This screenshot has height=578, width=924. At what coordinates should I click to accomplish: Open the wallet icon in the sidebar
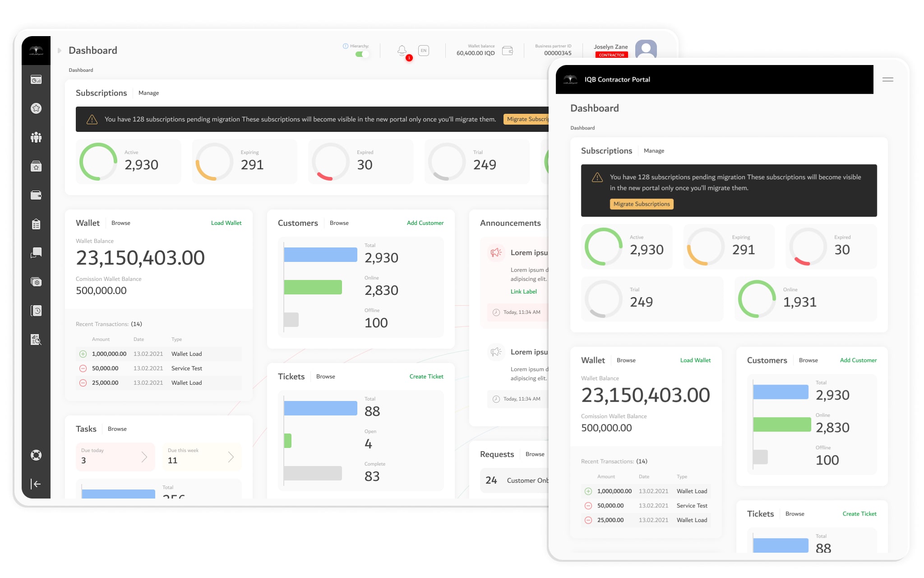coord(36,195)
